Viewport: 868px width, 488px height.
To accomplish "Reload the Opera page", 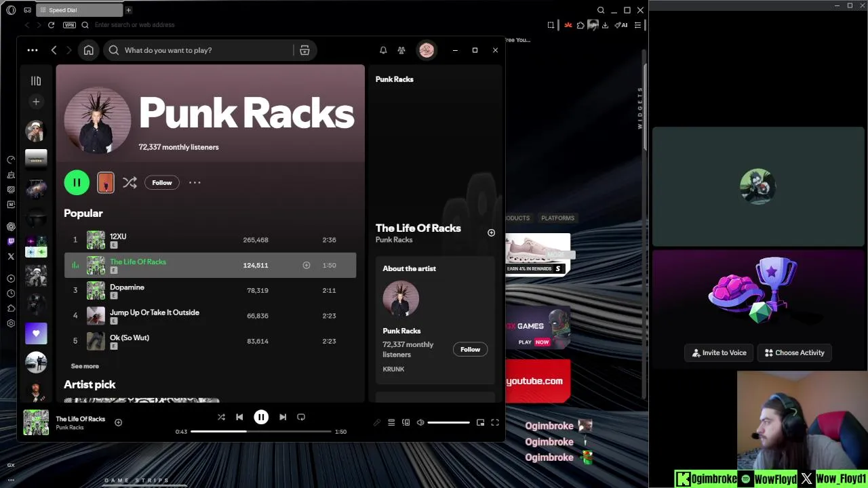I will pyautogui.click(x=51, y=25).
